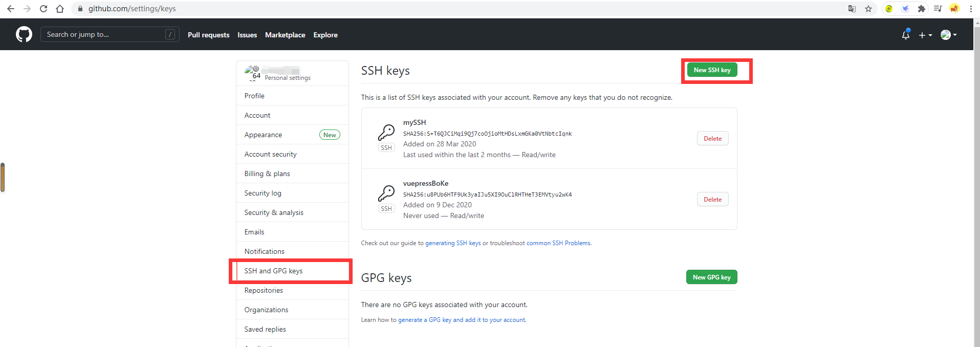Open the translate page icon
Image resolution: width=980 pixels, height=347 pixels.
852,9
